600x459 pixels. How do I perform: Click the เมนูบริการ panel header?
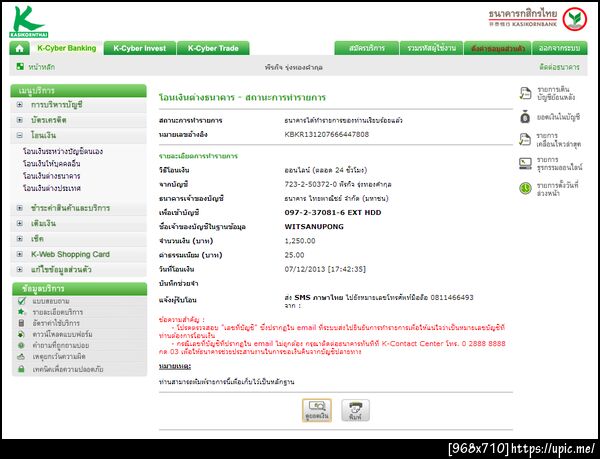pos(78,91)
